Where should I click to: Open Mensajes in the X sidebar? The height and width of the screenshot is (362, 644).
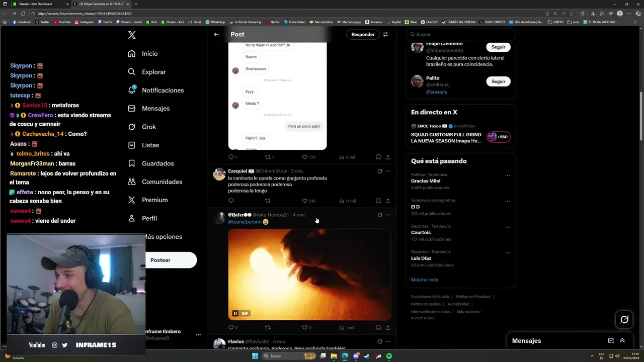149,109
